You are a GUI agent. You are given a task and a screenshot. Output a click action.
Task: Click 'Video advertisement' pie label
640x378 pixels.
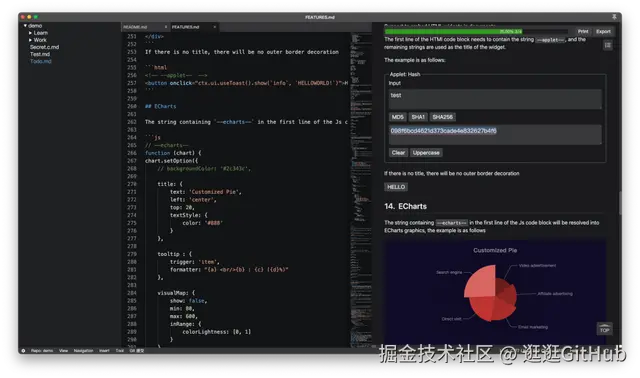pos(537,265)
